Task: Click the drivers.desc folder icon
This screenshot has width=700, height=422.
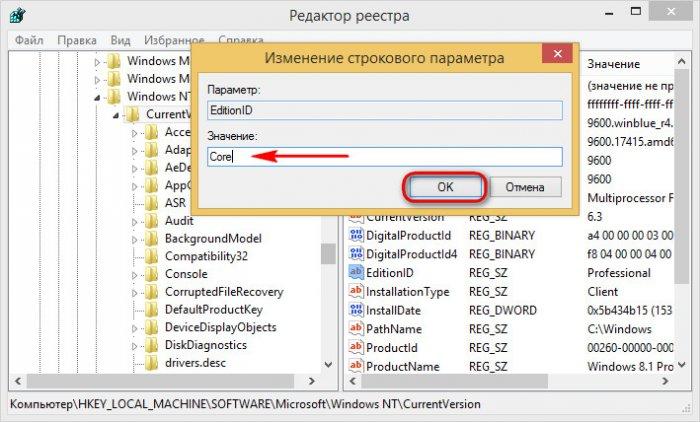Action: [152, 363]
